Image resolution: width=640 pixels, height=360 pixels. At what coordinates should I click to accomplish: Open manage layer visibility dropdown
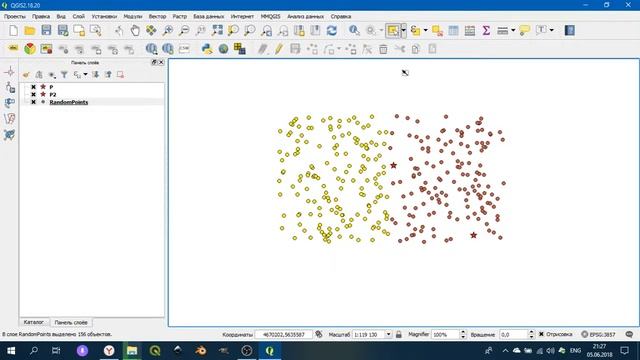click(52, 75)
